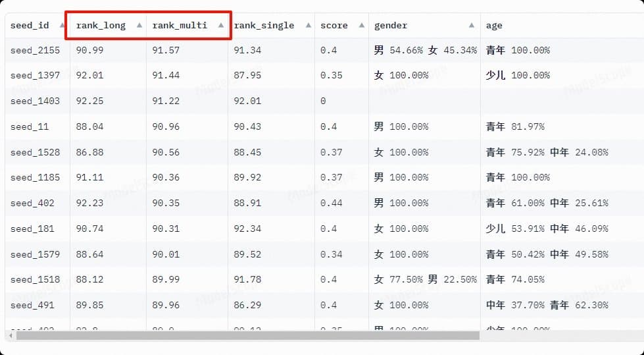
Task: Click the rank_multi value 91.57
Action: point(166,50)
